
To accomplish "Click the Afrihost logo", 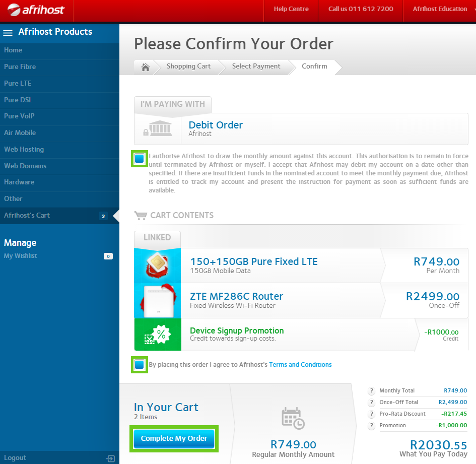I will [x=35, y=10].
